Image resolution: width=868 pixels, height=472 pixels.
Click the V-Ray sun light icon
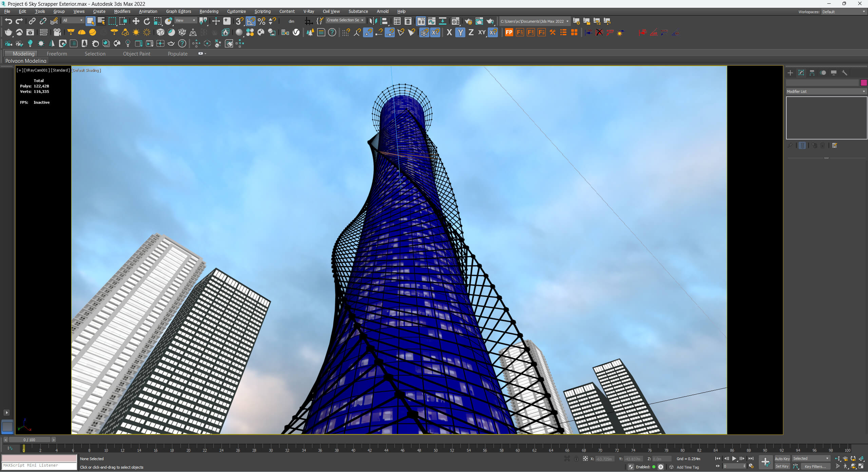click(136, 32)
